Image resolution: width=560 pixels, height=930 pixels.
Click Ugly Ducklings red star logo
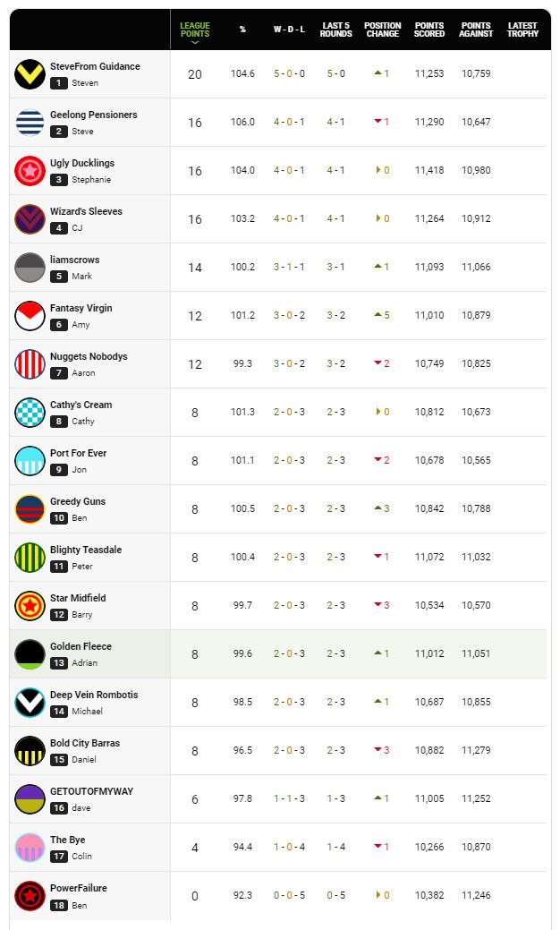pyautogui.click(x=30, y=171)
